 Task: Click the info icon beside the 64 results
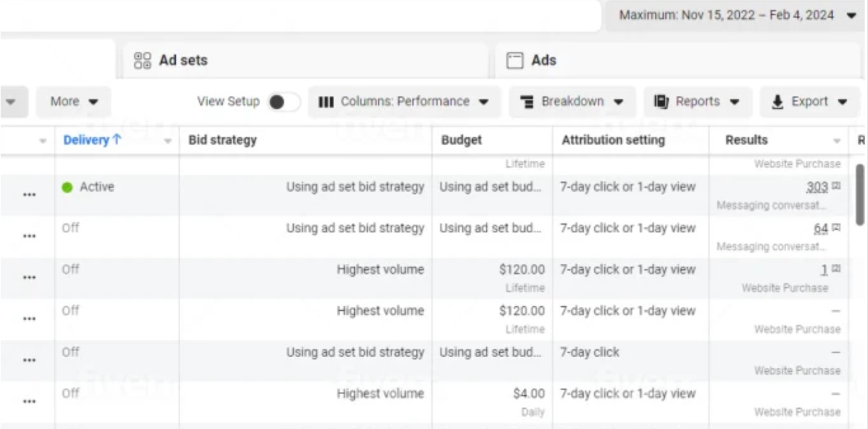click(x=835, y=228)
